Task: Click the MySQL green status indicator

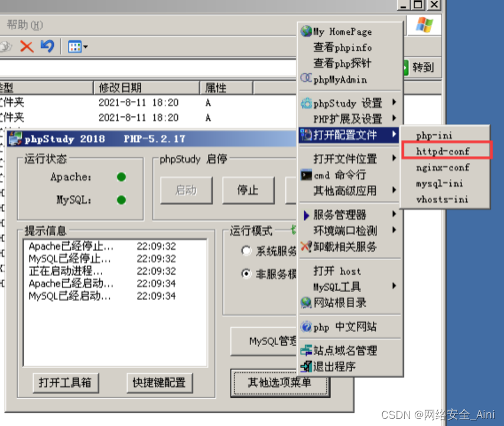Action: (121, 200)
